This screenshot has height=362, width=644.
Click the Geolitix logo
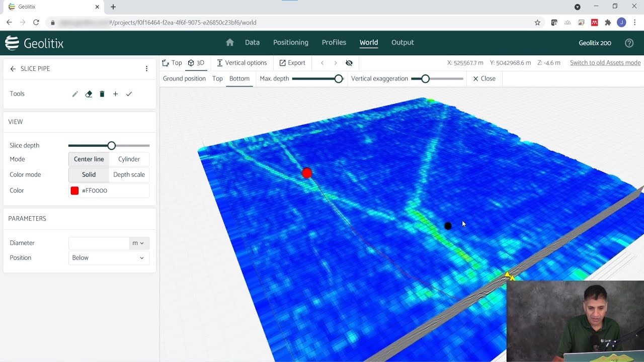pos(34,43)
